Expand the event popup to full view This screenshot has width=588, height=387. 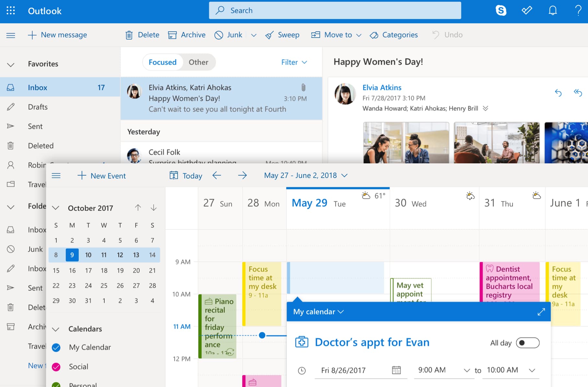coord(541,312)
